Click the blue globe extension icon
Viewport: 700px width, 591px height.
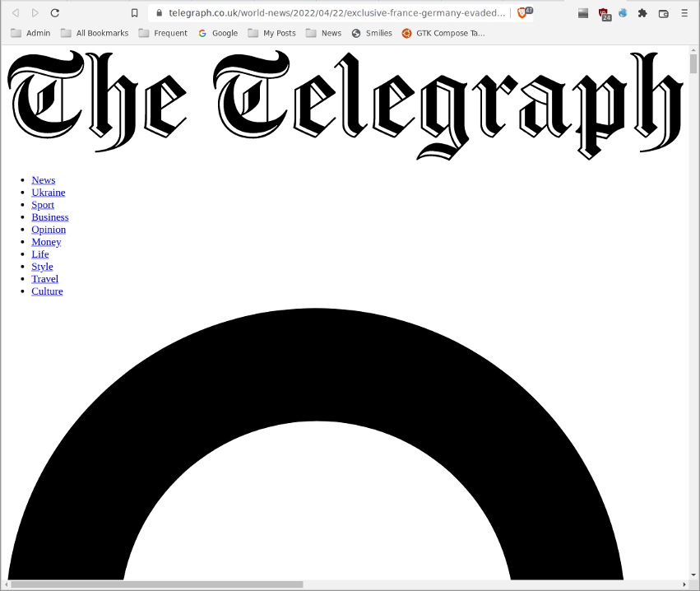click(623, 13)
